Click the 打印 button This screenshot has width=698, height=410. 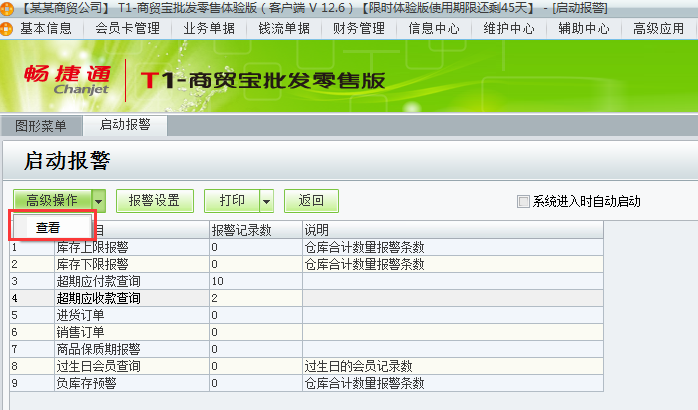(231, 201)
